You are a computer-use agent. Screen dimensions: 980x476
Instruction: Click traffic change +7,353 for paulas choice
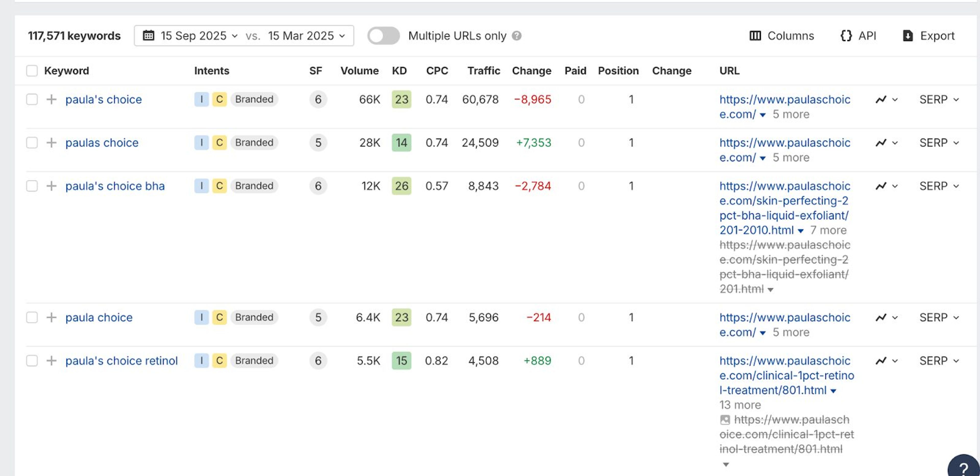tap(533, 143)
